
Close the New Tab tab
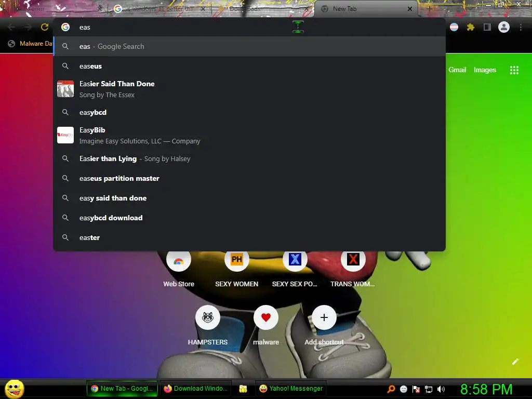coord(410,9)
